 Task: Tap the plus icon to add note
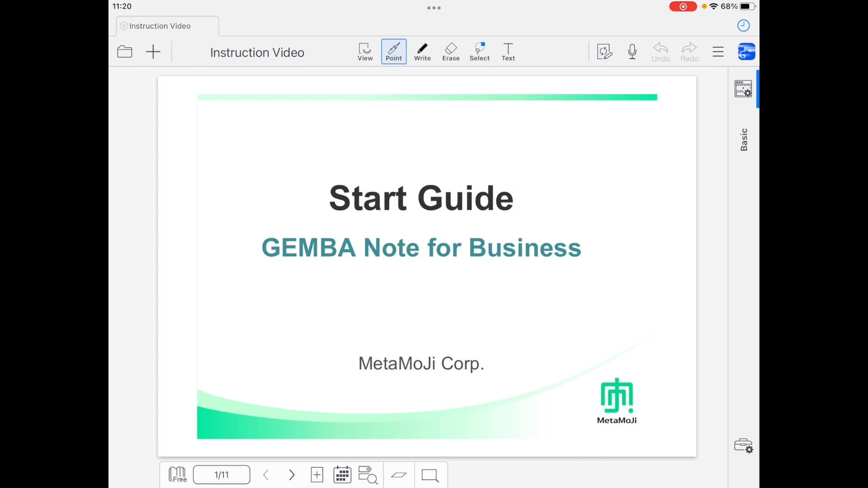point(153,52)
